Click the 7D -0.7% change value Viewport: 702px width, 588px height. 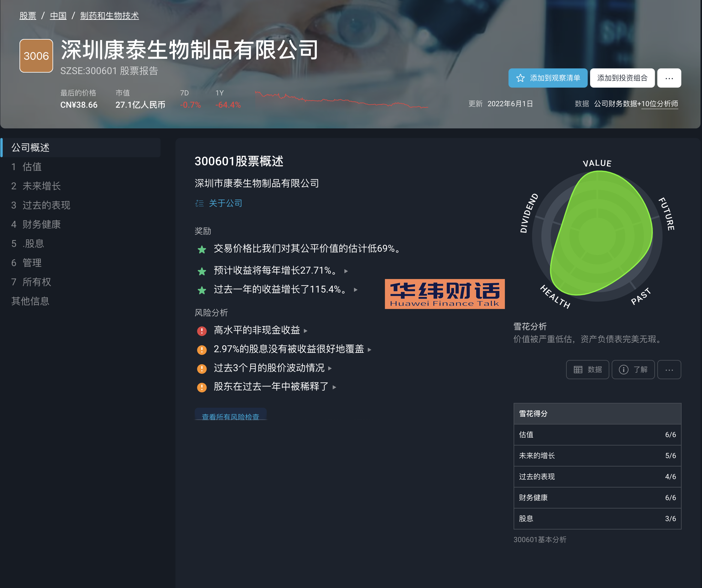(190, 105)
